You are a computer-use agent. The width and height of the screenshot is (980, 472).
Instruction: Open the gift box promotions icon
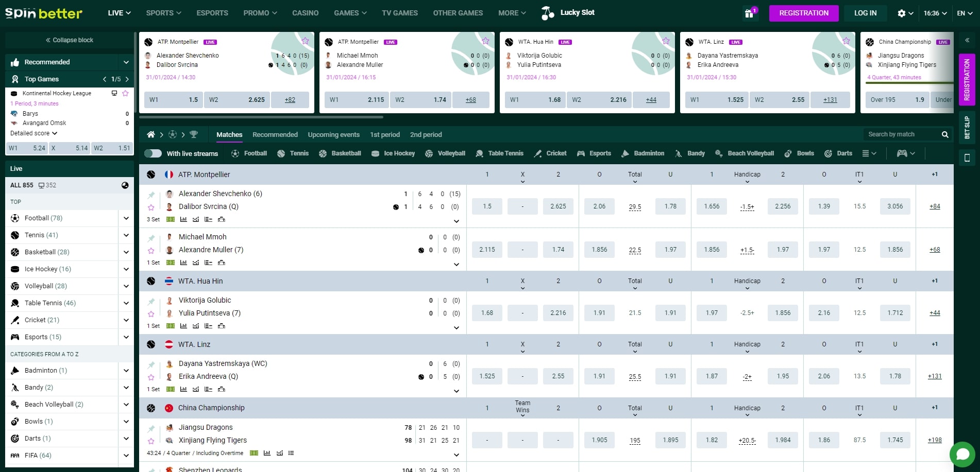(x=748, y=13)
